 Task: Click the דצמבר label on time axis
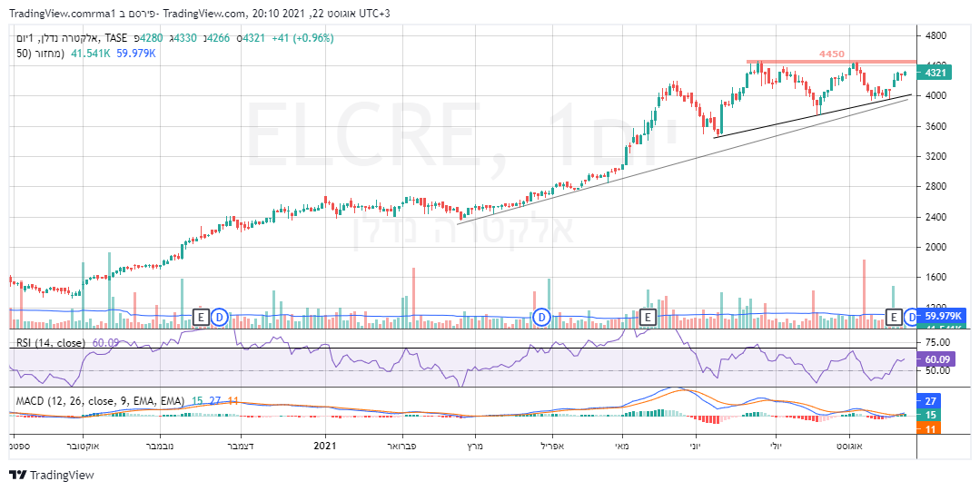[242, 446]
